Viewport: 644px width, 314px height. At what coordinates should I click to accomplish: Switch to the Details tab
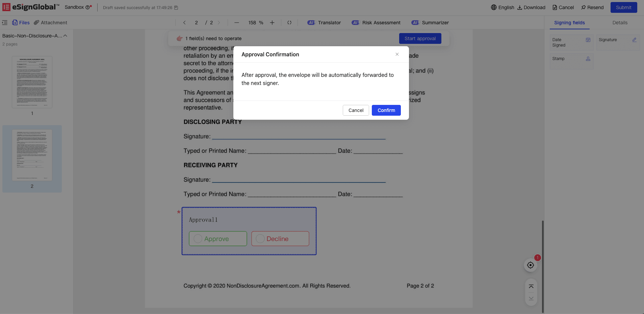click(x=620, y=23)
